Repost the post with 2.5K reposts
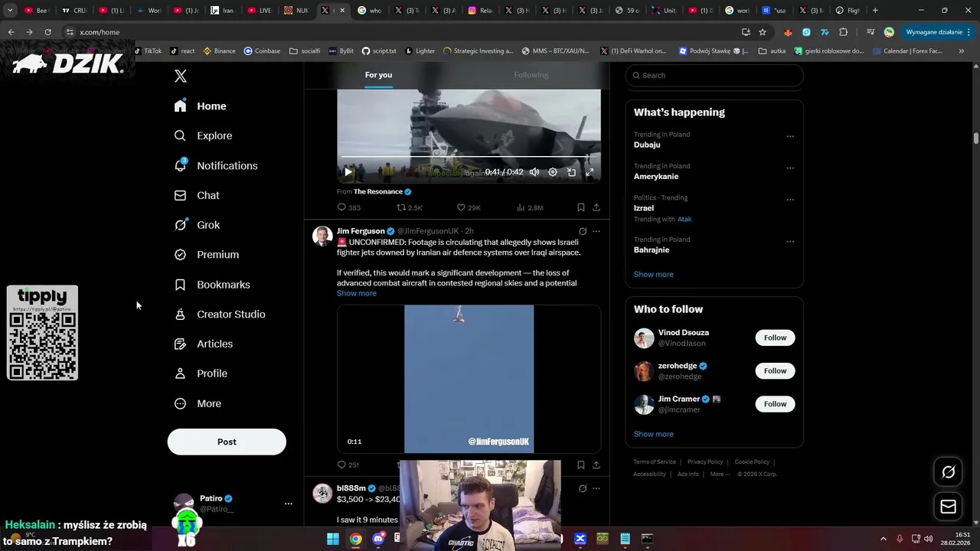Screen dimensions: 980x551 point(410,207)
